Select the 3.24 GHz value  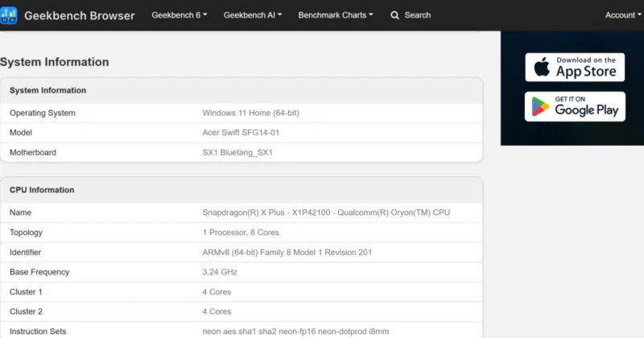[220, 272]
